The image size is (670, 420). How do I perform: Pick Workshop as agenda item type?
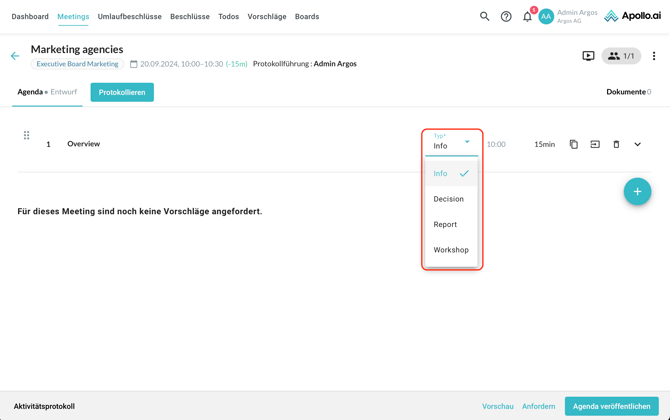point(451,250)
